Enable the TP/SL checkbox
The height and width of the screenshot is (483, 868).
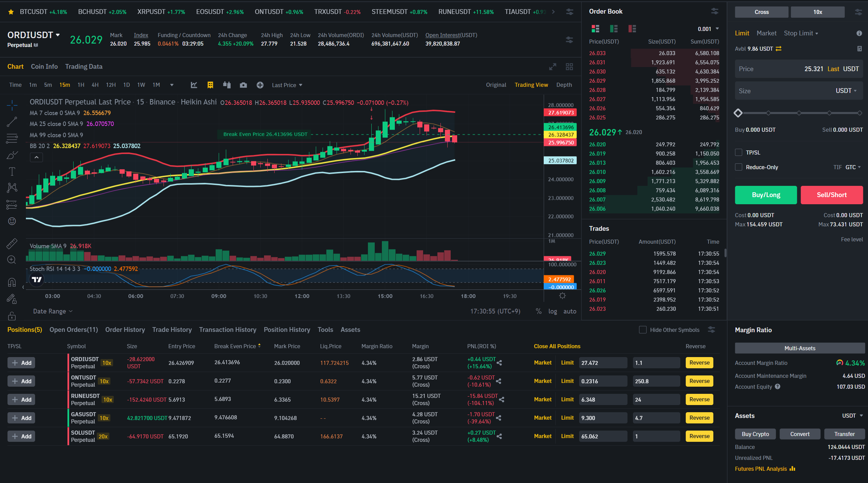coord(739,152)
